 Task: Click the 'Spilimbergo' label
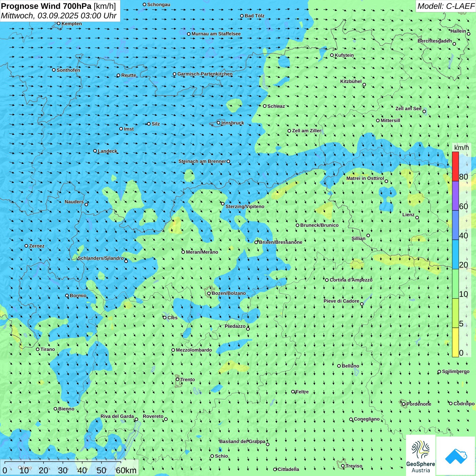pos(456,371)
